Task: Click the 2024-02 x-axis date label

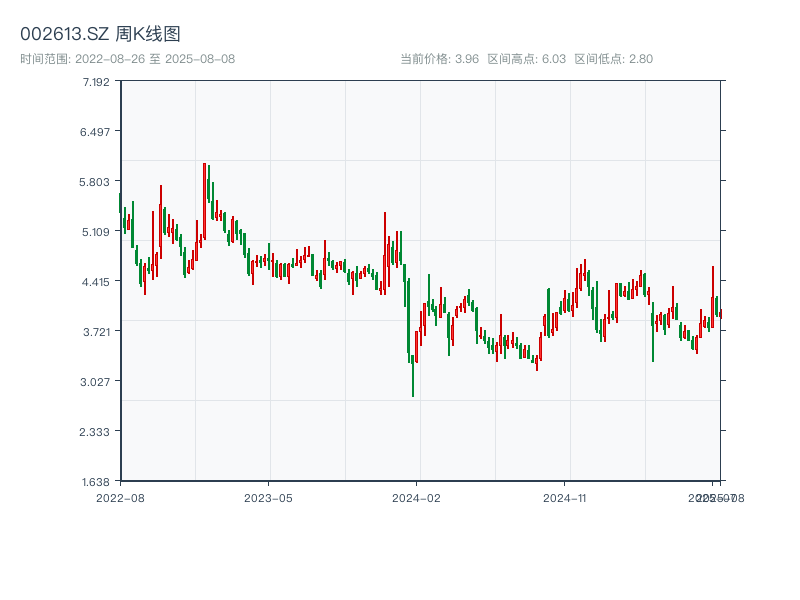Action: pos(417,497)
